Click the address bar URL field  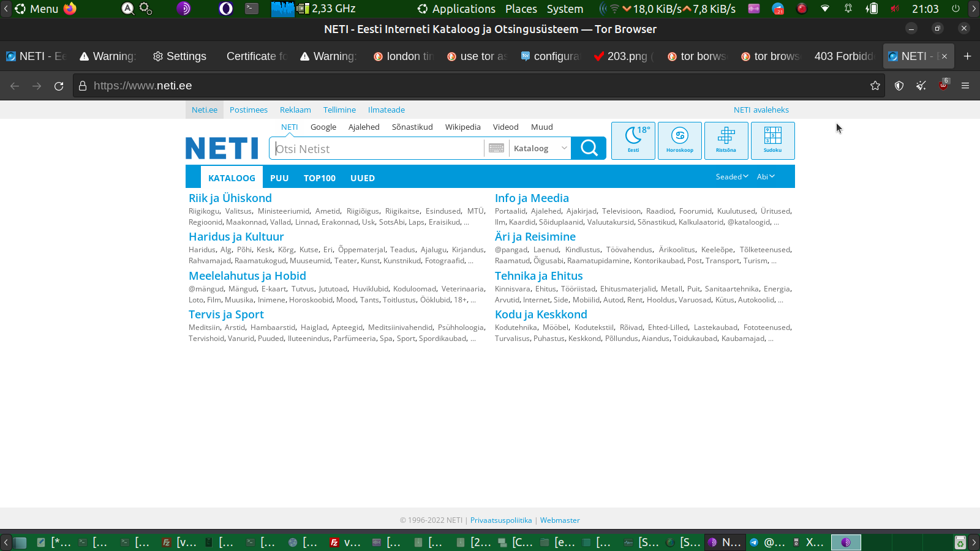(478, 86)
